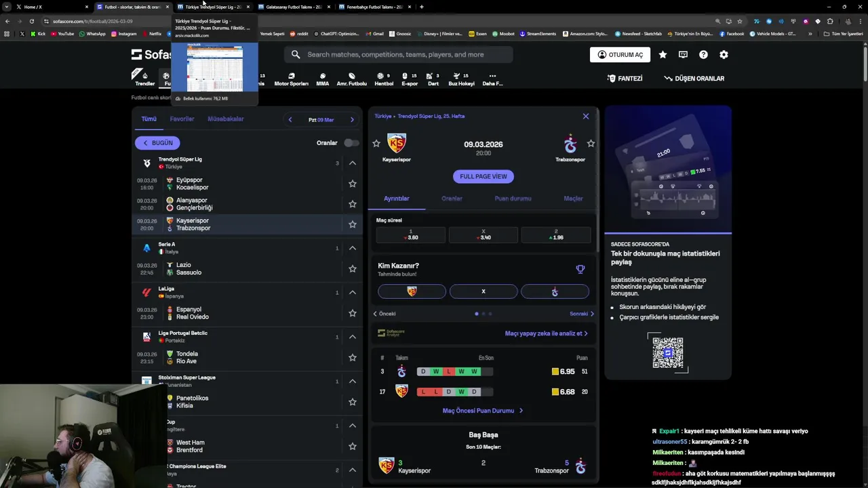This screenshot has width=868, height=488.
Task: Open the Ayrıntılar match tab
Action: coord(397,199)
